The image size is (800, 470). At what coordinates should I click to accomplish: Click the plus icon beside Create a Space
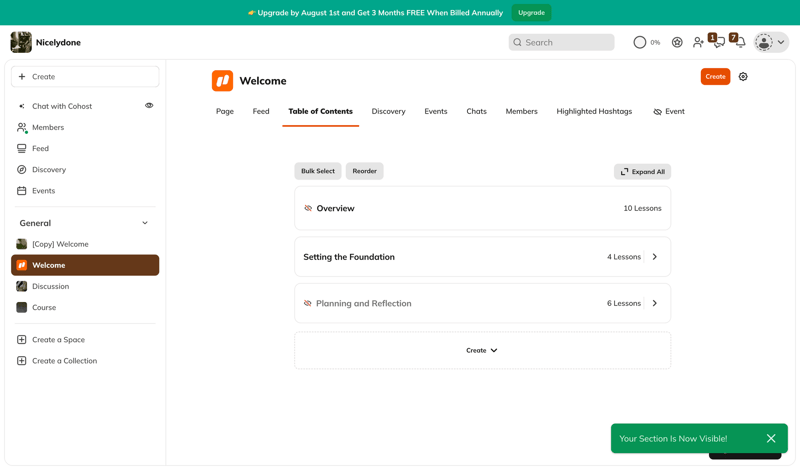[21, 340]
